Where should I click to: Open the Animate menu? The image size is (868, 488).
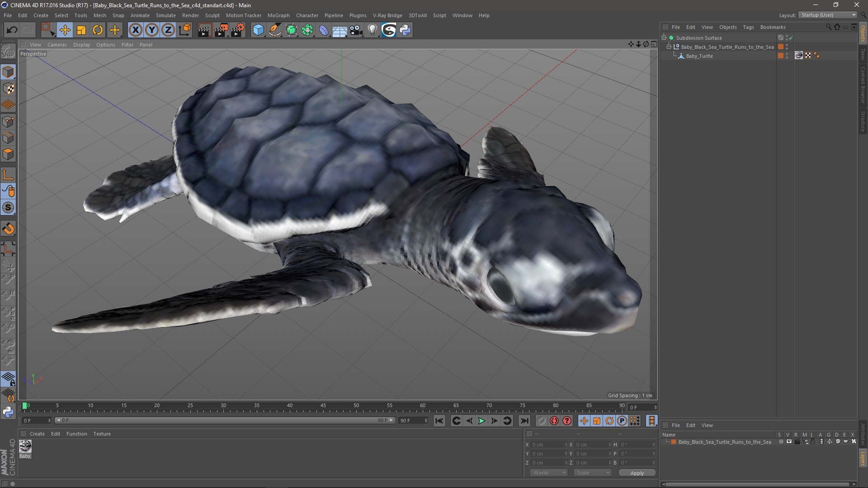pyautogui.click(x=140, y=15)
